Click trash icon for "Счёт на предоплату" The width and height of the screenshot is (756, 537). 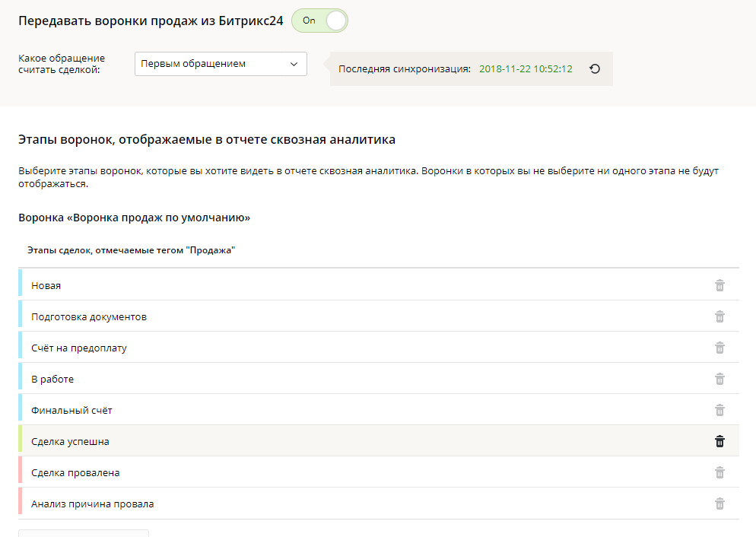point(719,348)
